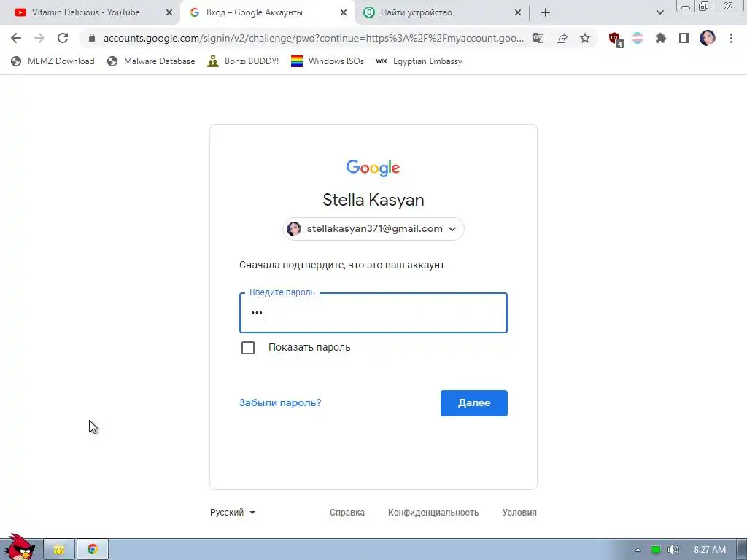This screenshot has width=747, height=560.
Task: Open the Angry Birds Start button
Action: coord(19,548)
